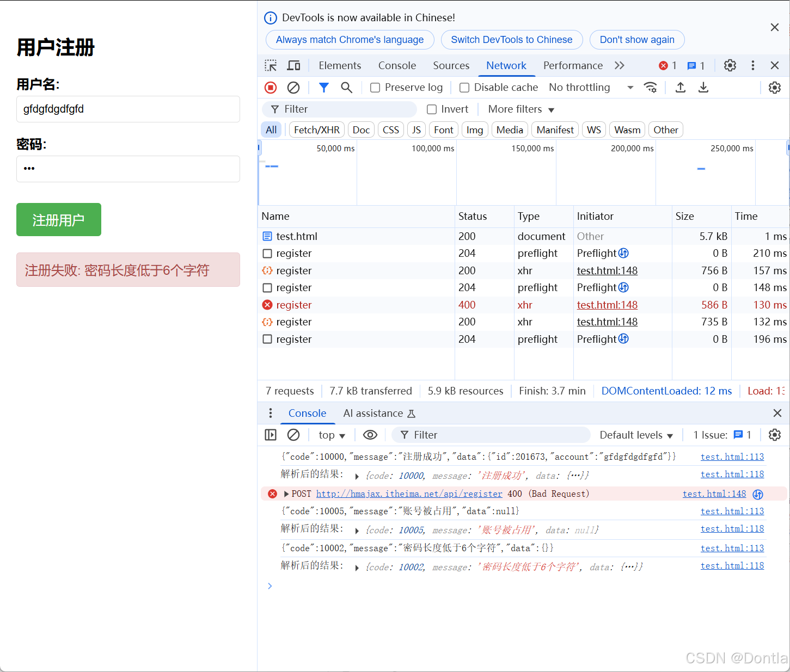This screenshot has width=790, height=672.
Task: Toggle the JS type filter
Action: point(417,130)
